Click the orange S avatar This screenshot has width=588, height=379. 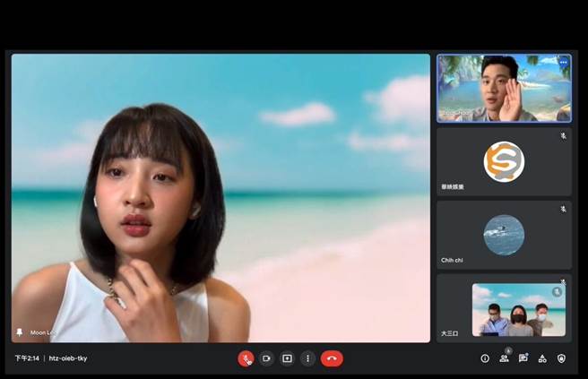pyautogui.click(x=504, y=161)
